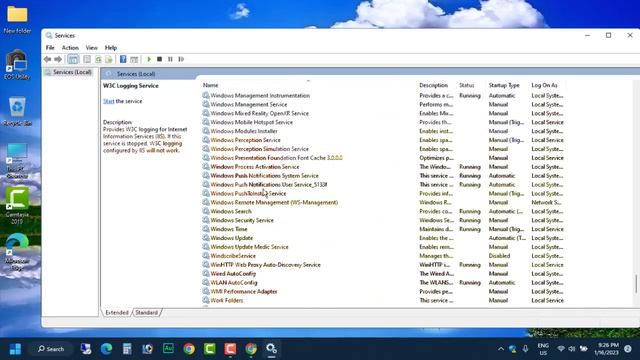Click the Back arrow toolbar icon
Image resolution: width=640 pixels, height=360 pixels.
tap(48, 59)
